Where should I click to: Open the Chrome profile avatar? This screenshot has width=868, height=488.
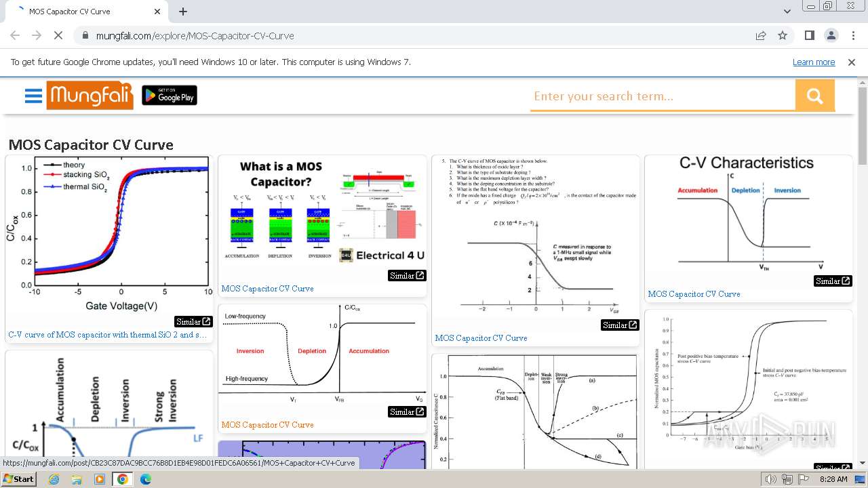pos(831,35)
